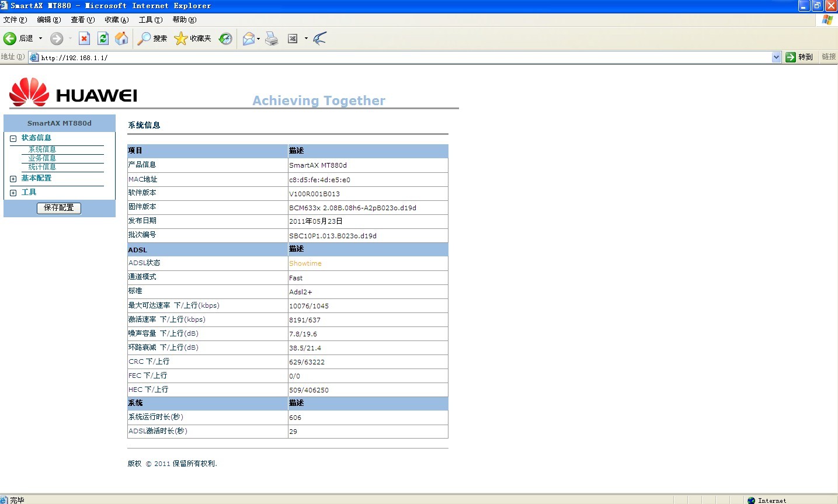Stop page loading with the red X icon

tap(84, 39)
